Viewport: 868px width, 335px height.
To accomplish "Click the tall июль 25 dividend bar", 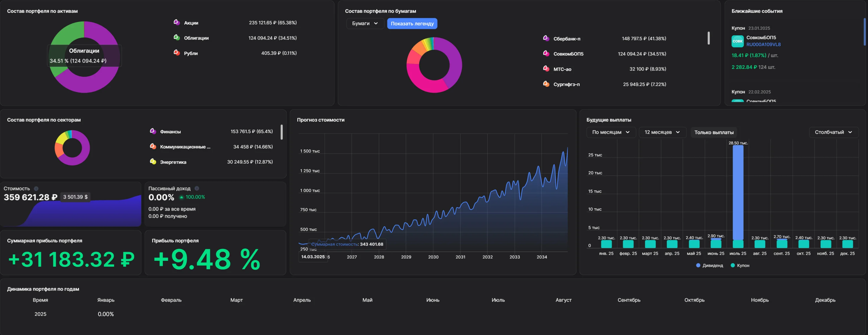I will [738, 192].
